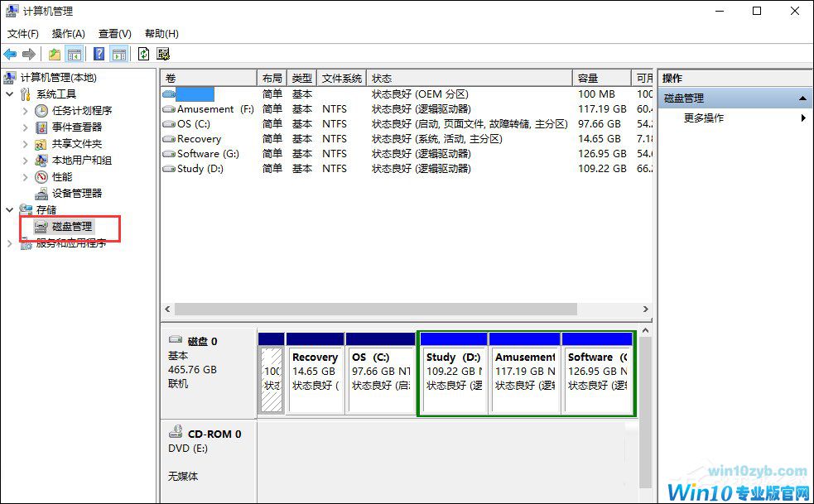This screenshot has height=504, width=814.
Task: Collapse the 存储 tree branch
Action: 9,209
